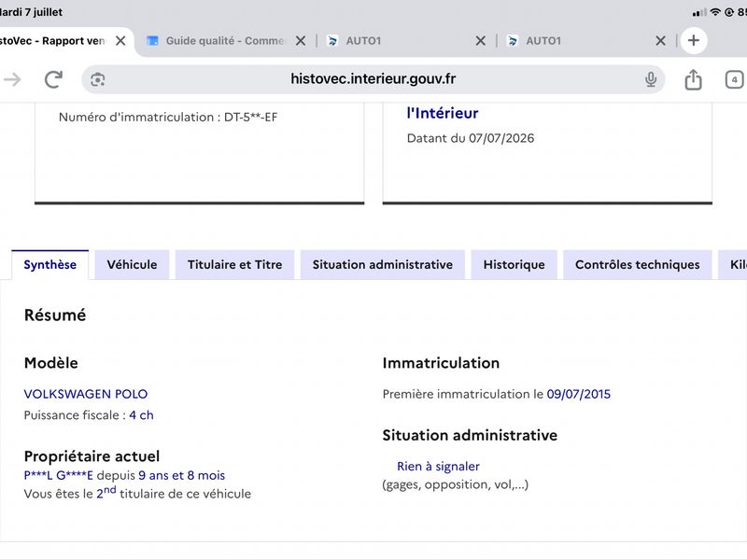The width and height of the screenshot is (747, 560).
Task: Open the Historique tab
Action: click(x=514, y=264)
